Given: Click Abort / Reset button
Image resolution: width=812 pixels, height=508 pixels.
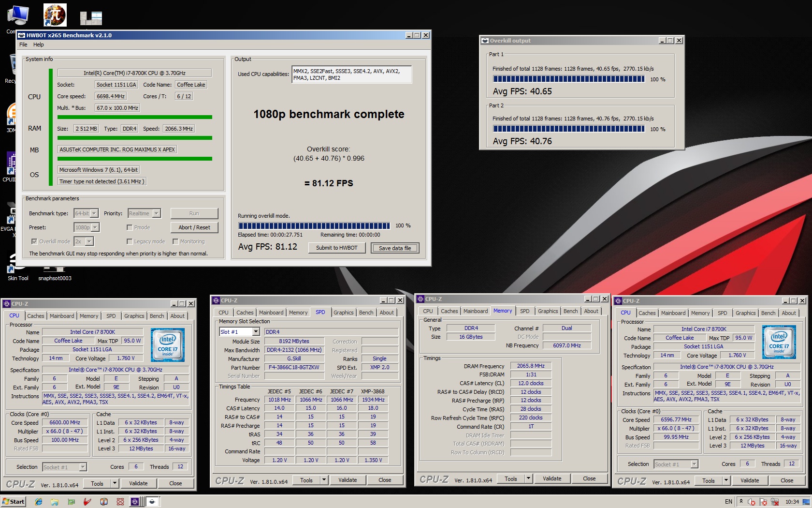Looking at the screenshot, I should pos(194,227).
